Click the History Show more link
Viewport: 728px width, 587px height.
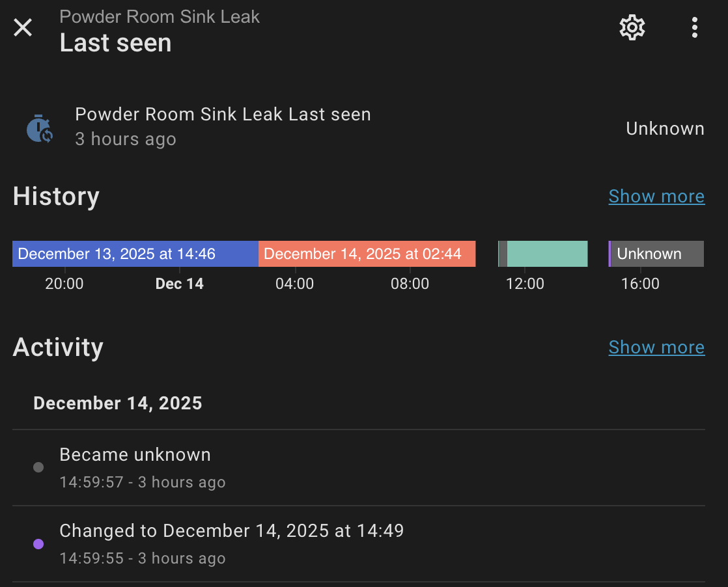tap(656, 197)
